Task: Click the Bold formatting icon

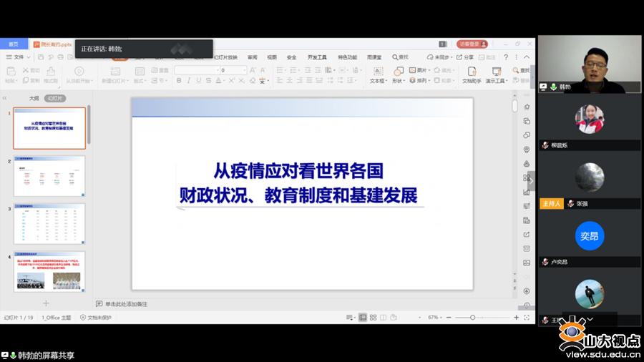Action: [179, 81]
